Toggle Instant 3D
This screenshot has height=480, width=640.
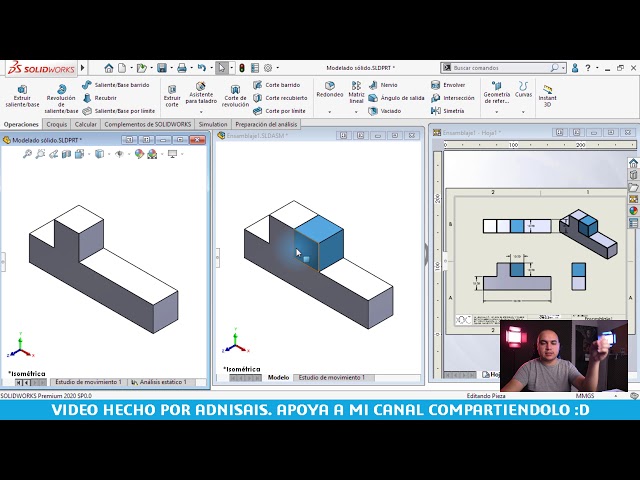coord(547,96)
